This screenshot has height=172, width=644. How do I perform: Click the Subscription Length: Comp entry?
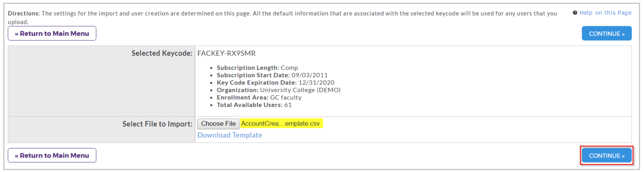pos(257,68)
